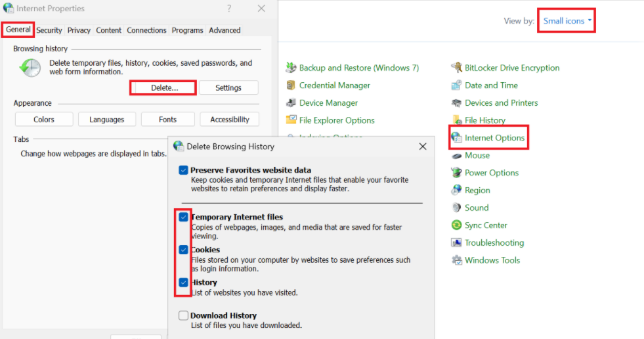The height and width of the screenshot is (339, 644).
Task: Switch to the Privacy tab
Action: (79, 30)
